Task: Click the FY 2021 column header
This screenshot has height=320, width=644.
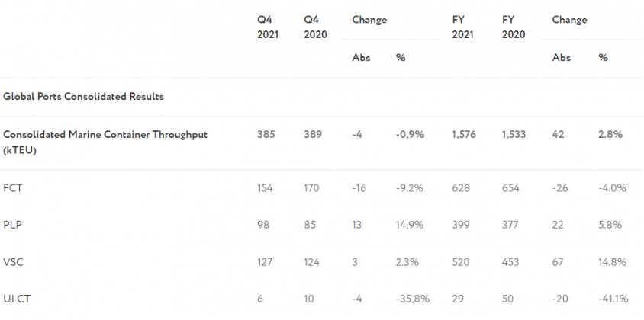Action: pyautogui.click(x=462, y=27)
